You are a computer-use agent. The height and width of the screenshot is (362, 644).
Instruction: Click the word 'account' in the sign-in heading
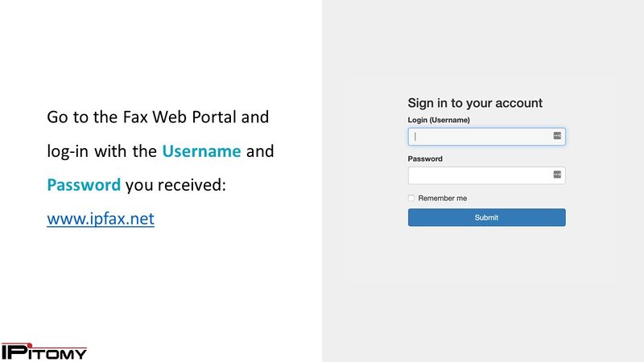coord(520,103)
